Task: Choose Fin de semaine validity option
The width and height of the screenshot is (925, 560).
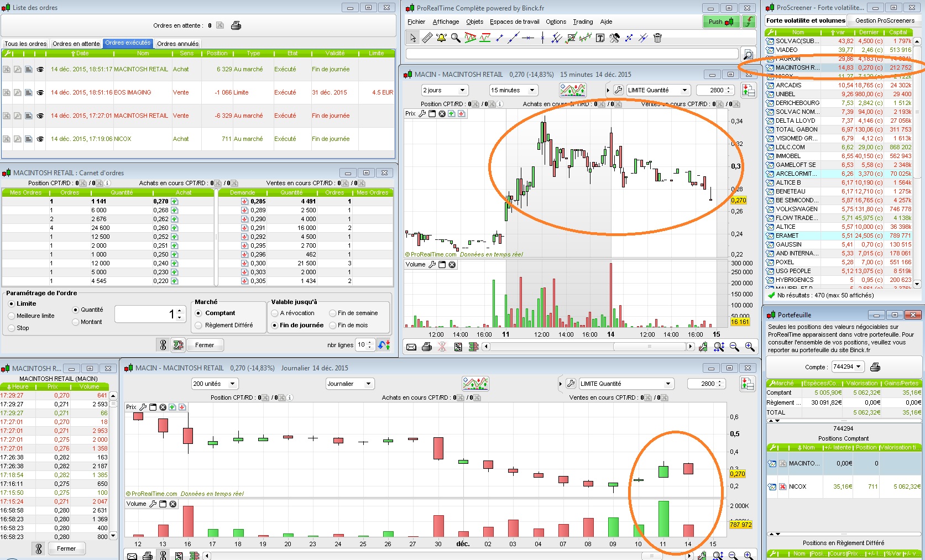Action: 332,313
